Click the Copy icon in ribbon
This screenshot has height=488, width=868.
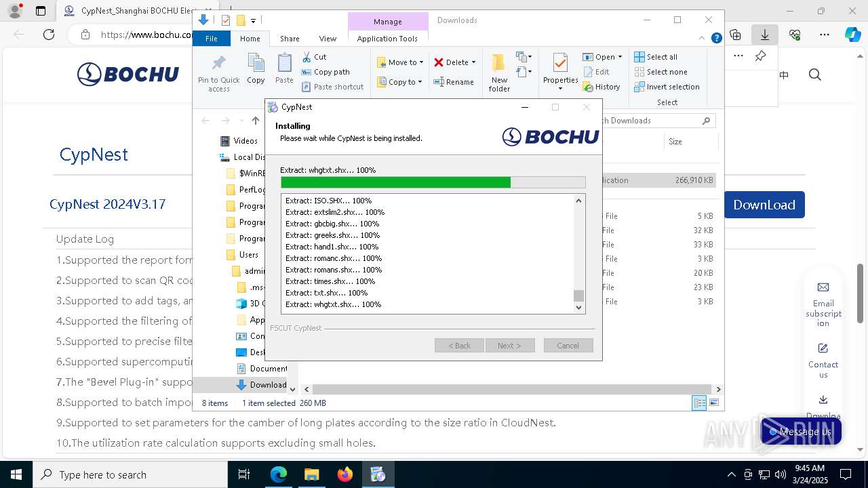tap(256, 68)
